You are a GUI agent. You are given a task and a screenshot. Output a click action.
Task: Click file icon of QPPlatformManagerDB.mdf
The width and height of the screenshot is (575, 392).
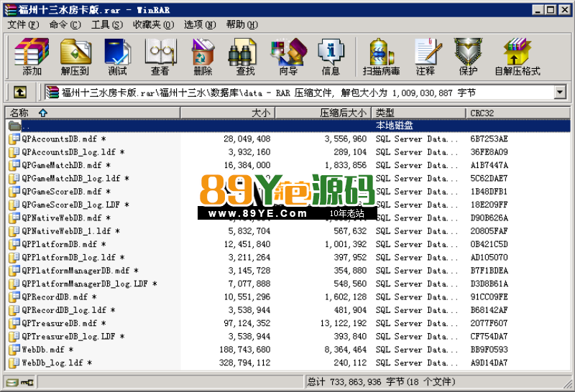click(x=14, y=271)
